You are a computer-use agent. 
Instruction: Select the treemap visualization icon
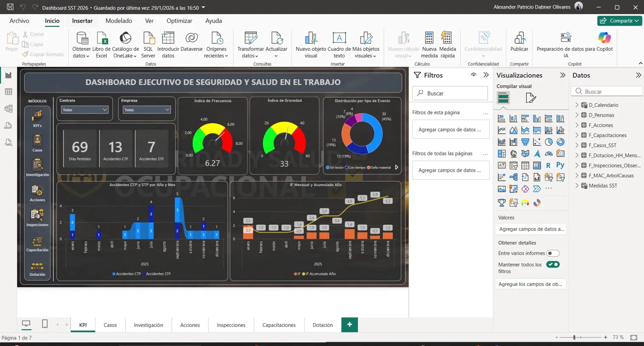click(x=502, y=153)
